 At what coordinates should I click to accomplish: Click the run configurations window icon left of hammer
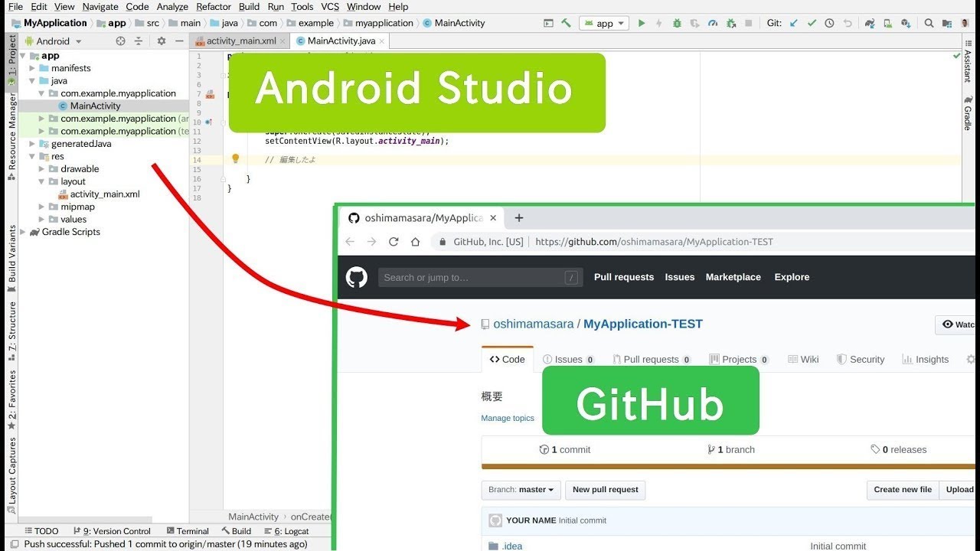click(548, 23)
